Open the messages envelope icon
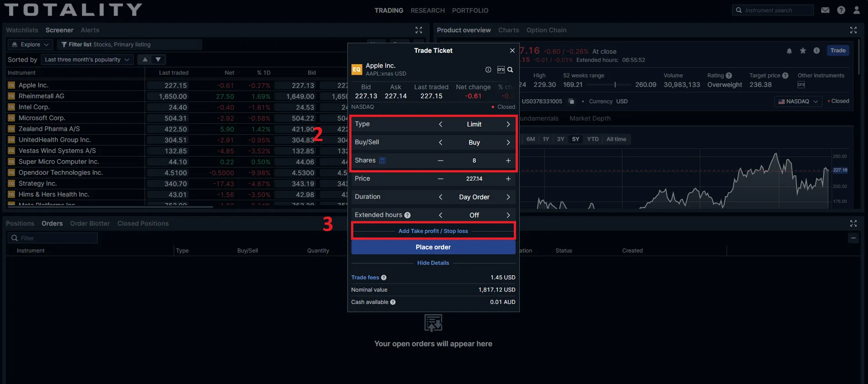This screenshot has height=384, width=868. 825,10
